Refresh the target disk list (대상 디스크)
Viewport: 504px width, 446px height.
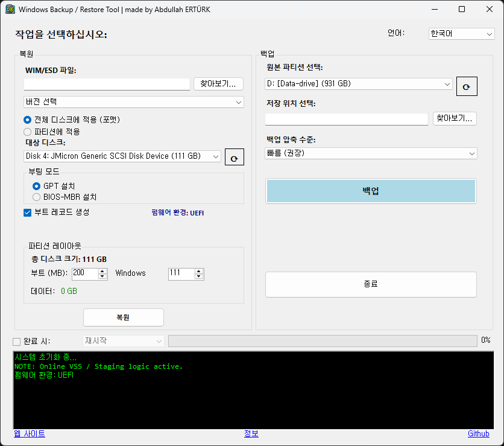point(235,157)
